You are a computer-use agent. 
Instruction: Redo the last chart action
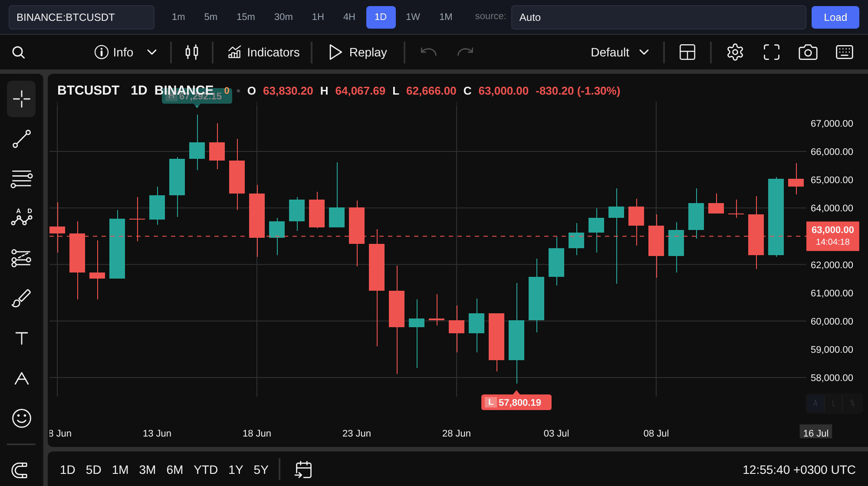tap(465, 52)
